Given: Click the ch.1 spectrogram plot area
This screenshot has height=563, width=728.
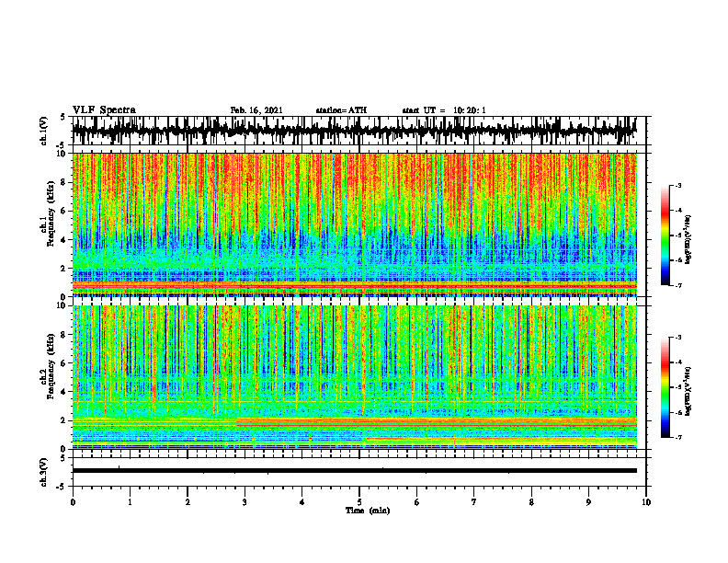Looking at the screenshot, I should click(x=354, y=224).
